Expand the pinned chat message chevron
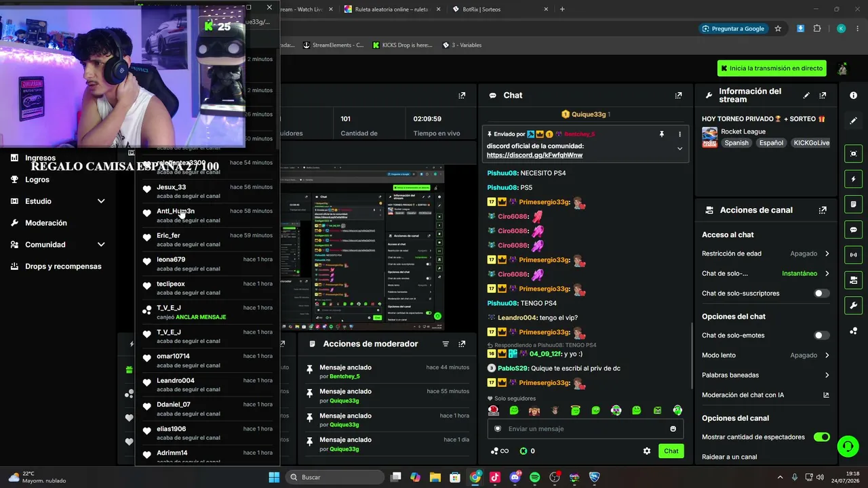 click(679, 149)
